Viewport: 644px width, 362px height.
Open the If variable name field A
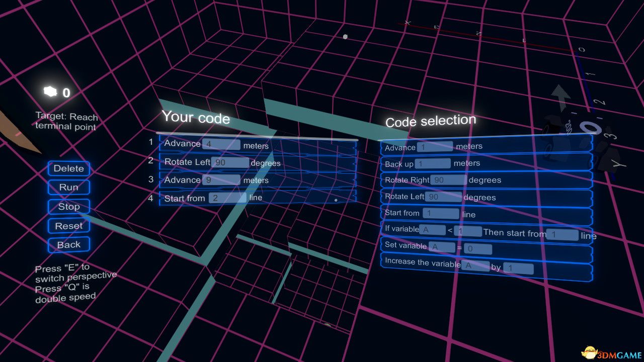(432, 230)
